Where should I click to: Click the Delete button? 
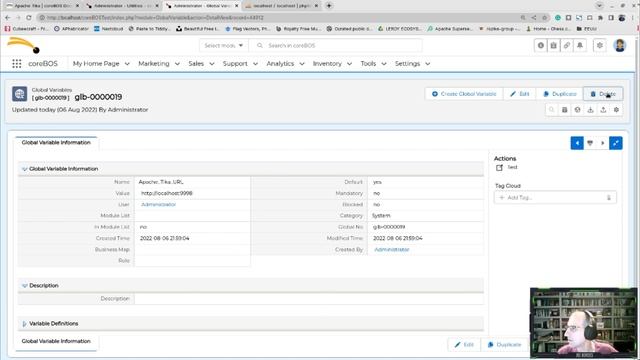(x=603, y=94)
